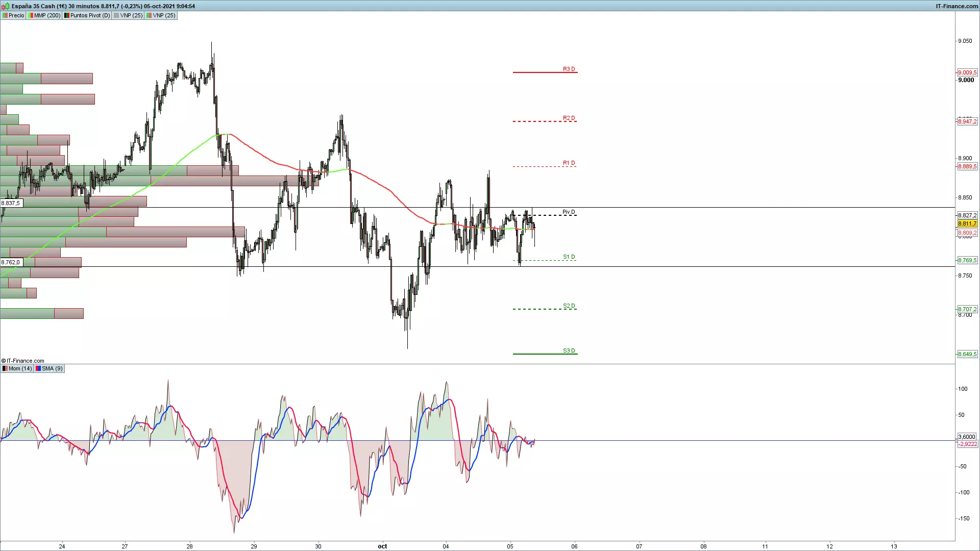This screenshot has width=980, height=551.
Task: Click the 100 level on the momentum axis
Action: click(963, 389)
